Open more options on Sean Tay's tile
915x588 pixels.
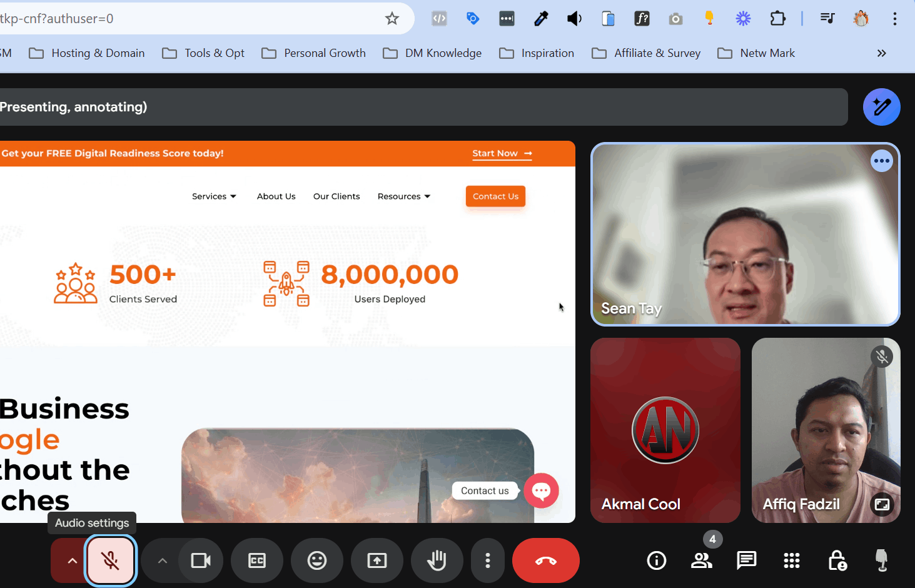(882, 161)
